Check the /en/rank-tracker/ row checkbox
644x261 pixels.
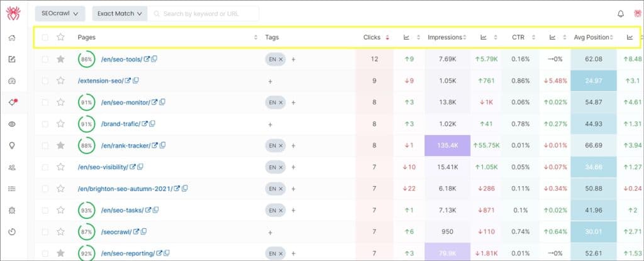(x=45, y=145)
